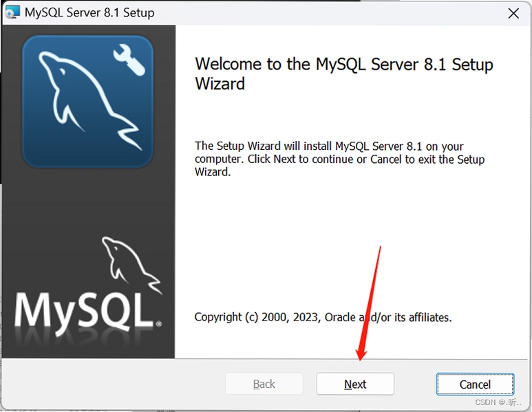Click the Cancel button
Screen dimensions: 532x412
pyautogui.click(x=475, y=384)
